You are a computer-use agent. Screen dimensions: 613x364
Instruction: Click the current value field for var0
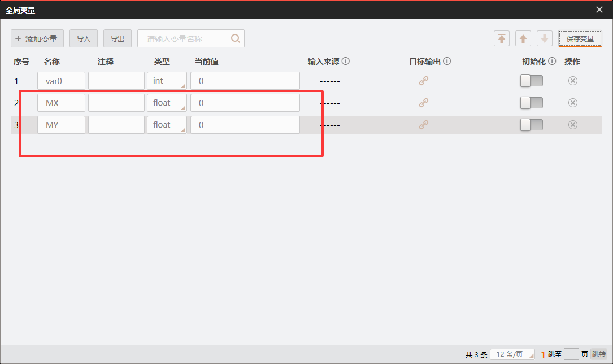(245, 81)
